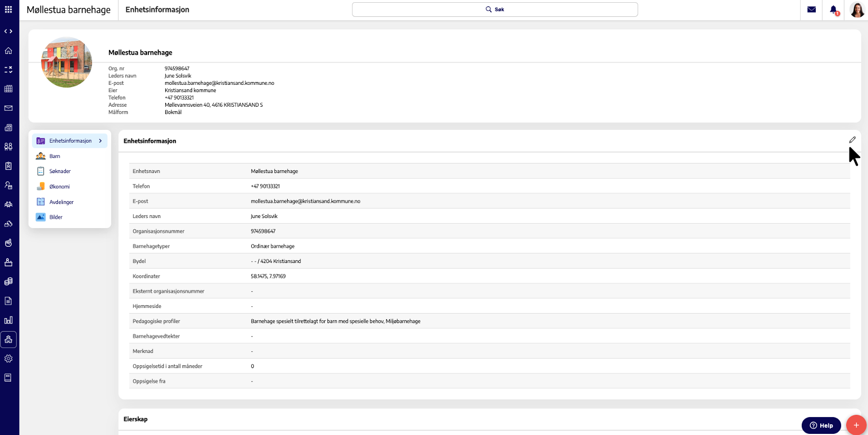868x435 pixels.
Task: Edit Enhetsinformasjon with the pencil icon
Action: coord(852,140)
